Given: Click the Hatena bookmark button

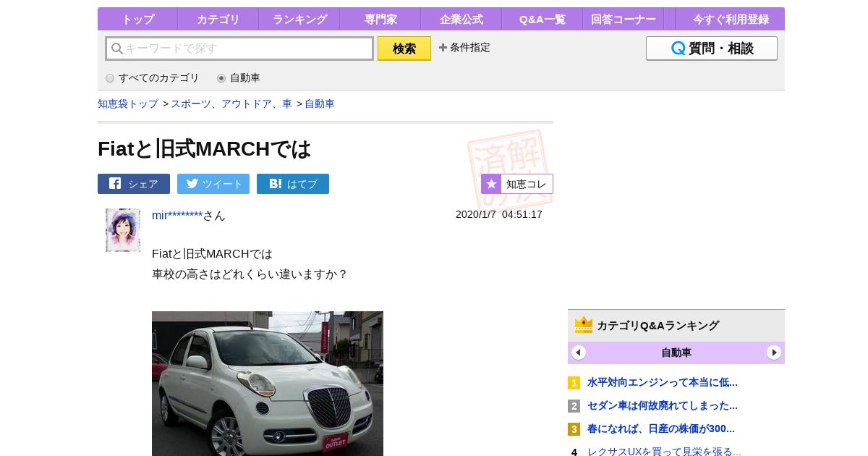Looking at the screenshot, I should [x=293, y=184].
